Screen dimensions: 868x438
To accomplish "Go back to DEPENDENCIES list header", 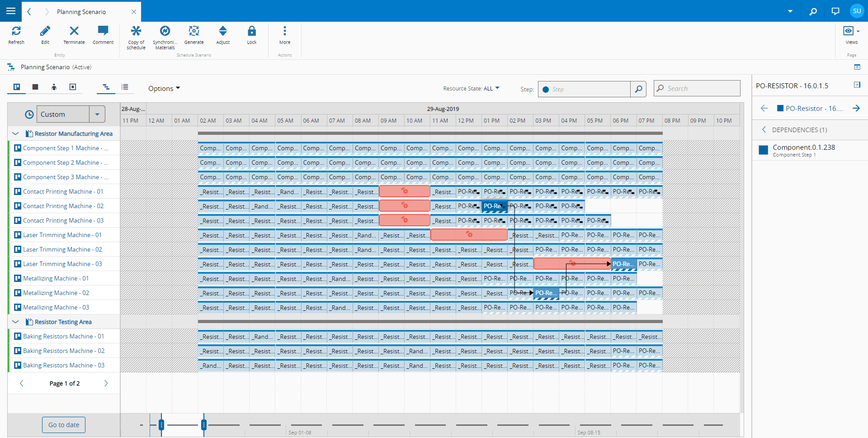I will (x=764, y=130).
